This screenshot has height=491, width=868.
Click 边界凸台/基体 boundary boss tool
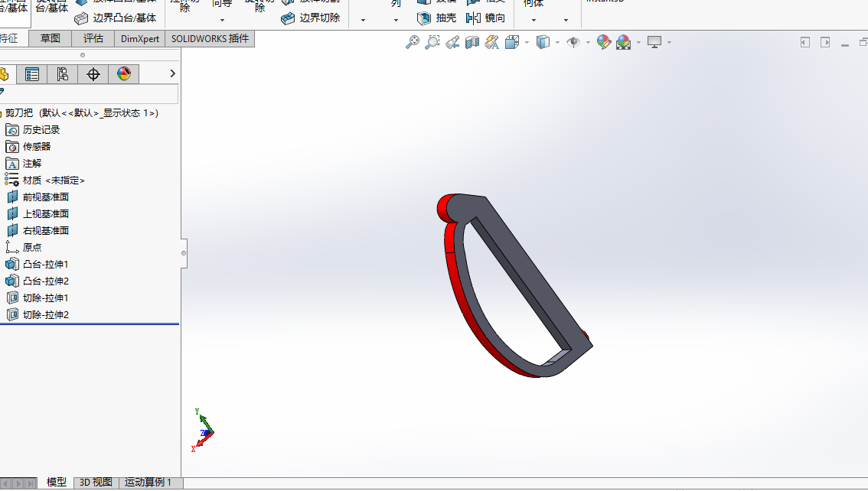[116, 18]
